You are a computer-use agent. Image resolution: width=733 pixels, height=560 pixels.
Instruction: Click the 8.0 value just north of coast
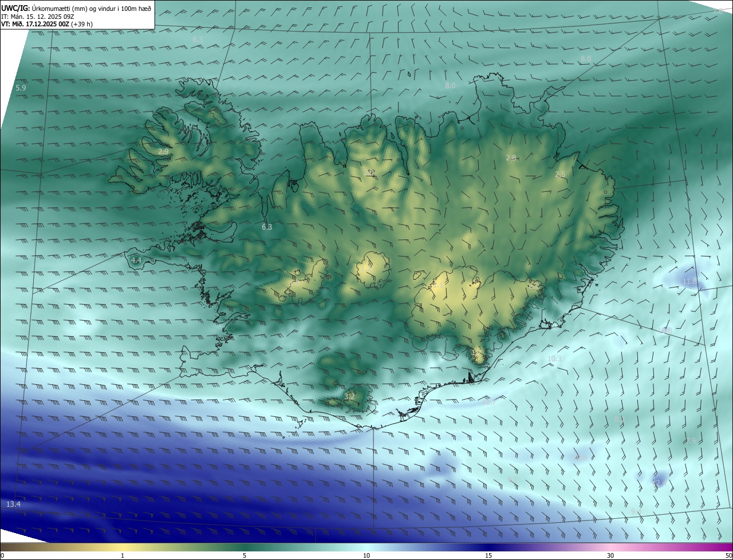(450, 85)
